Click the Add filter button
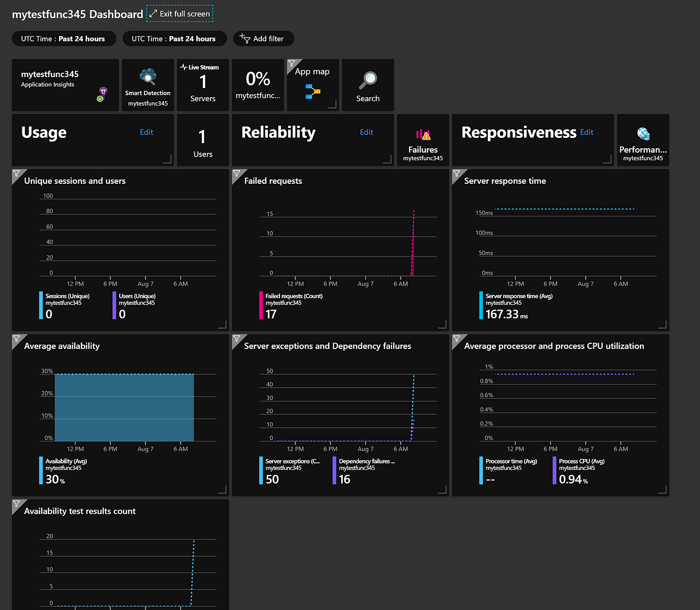The image size is (700, 610). pyautogui.click(x=264, y=39)
